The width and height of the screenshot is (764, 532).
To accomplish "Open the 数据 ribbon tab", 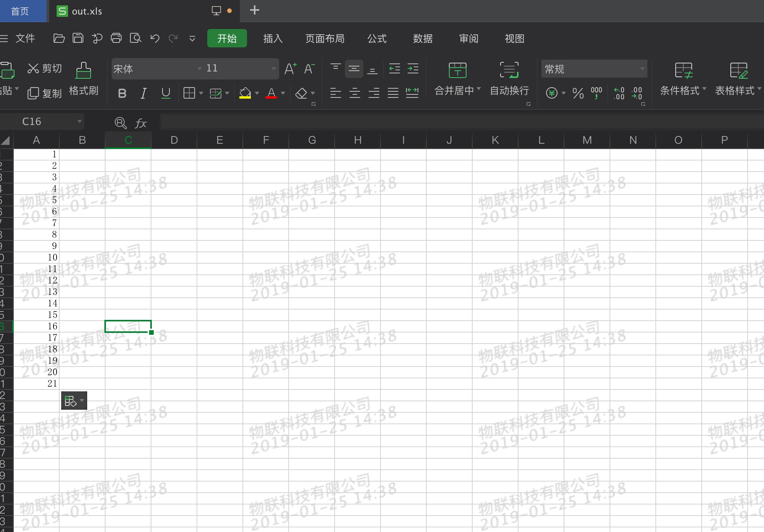I will (423, 39).
